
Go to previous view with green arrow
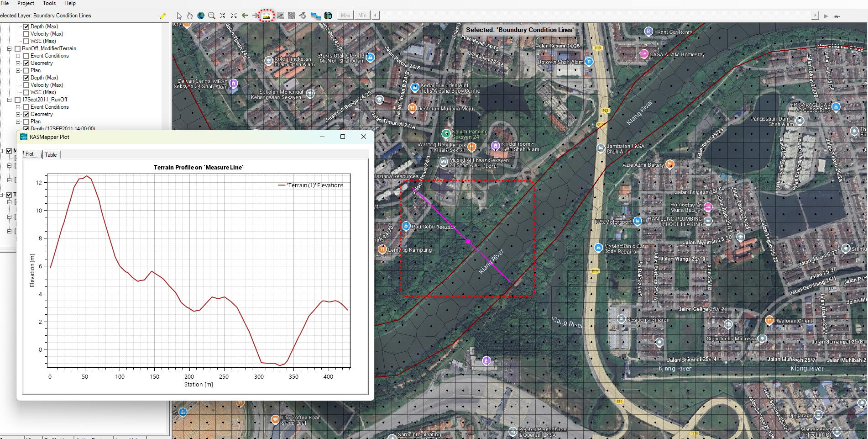point(245,16)
